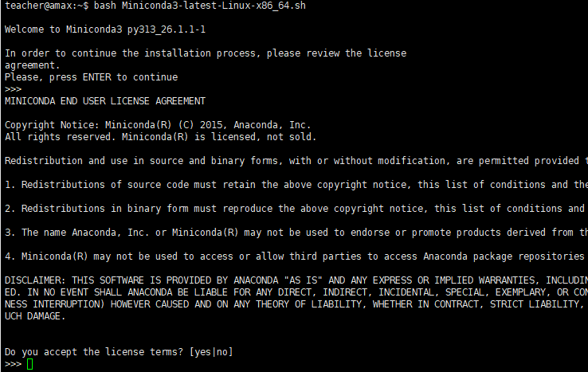Viewport: 588px width, 372px height.
Task: Click license condition 1 about source code
Action: coord(295,185)
